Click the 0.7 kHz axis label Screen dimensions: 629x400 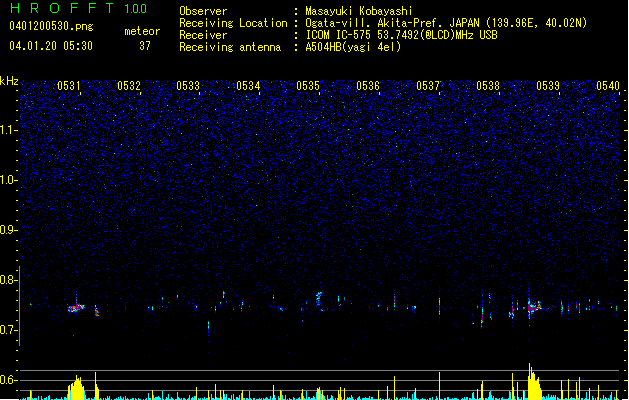8,330
